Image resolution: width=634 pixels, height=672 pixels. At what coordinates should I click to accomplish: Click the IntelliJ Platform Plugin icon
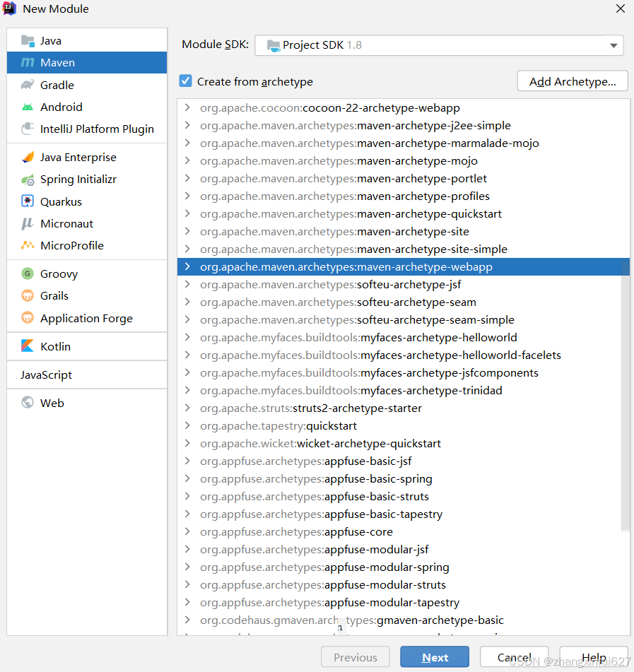coord(28,129)
